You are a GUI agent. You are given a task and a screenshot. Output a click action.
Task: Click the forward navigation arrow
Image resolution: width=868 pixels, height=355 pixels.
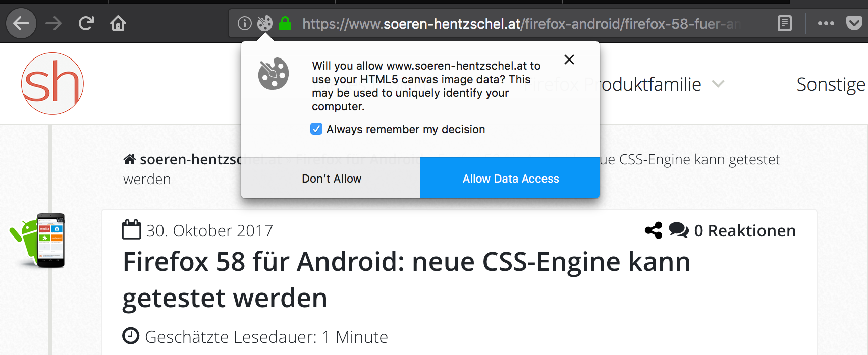pos(53,23)
